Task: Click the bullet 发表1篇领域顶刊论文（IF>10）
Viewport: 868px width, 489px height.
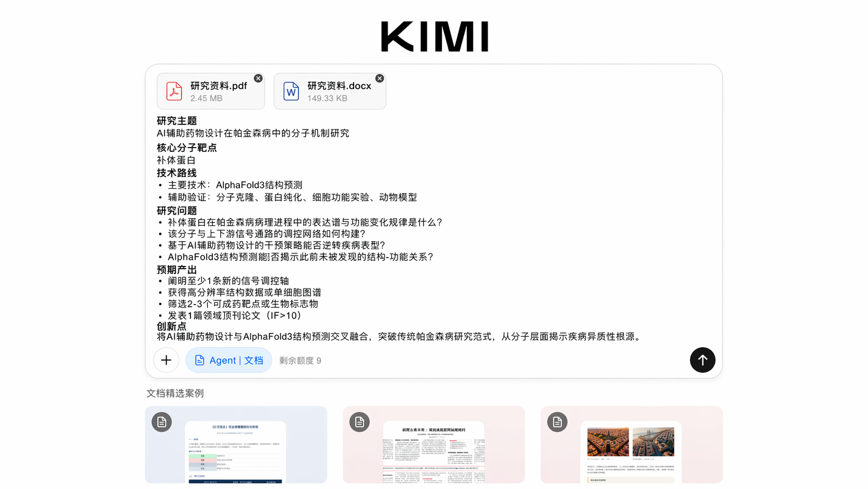Action: (235, 315)
